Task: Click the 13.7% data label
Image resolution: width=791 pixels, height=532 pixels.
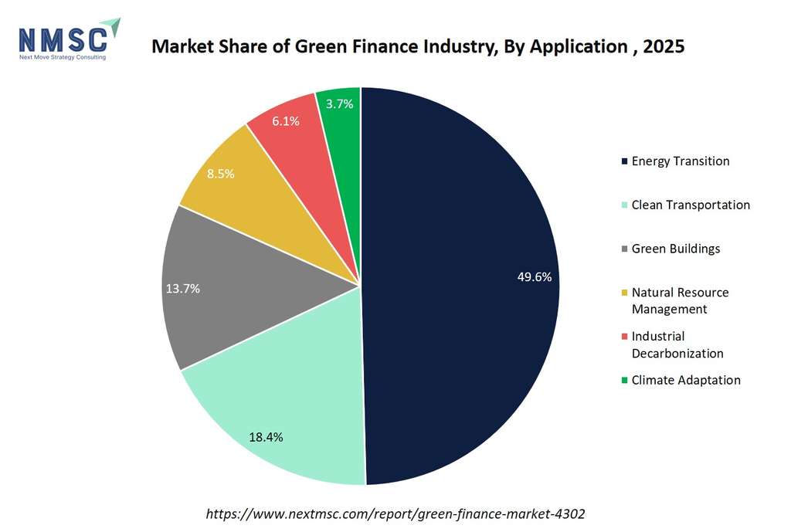Action: pyautogui.click(x=182, y=289)
